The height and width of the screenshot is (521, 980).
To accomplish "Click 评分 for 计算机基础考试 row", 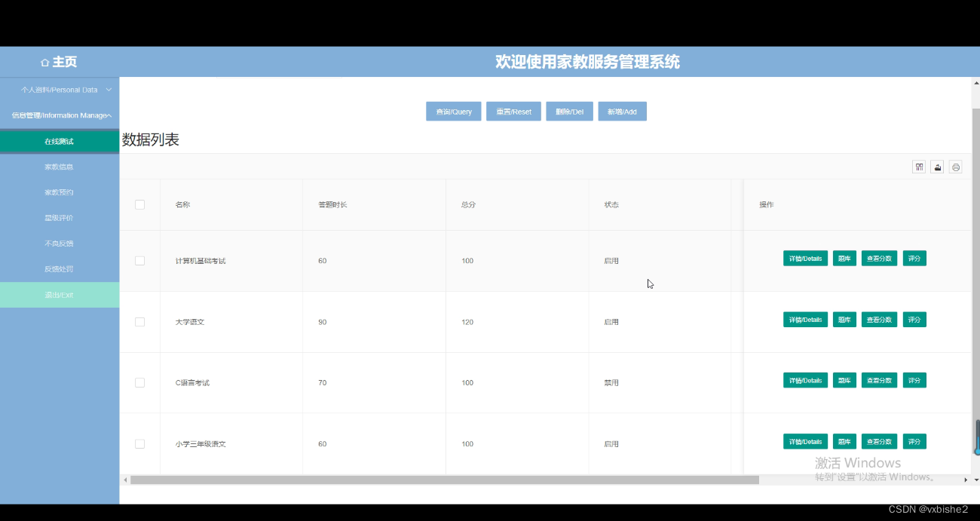I will point(914,259).
